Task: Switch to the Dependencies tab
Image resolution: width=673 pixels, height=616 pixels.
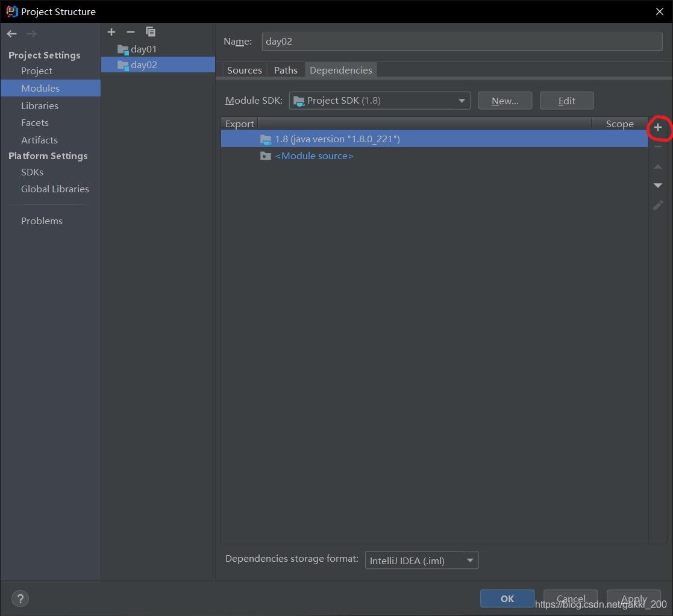Action: pos(341,70)
